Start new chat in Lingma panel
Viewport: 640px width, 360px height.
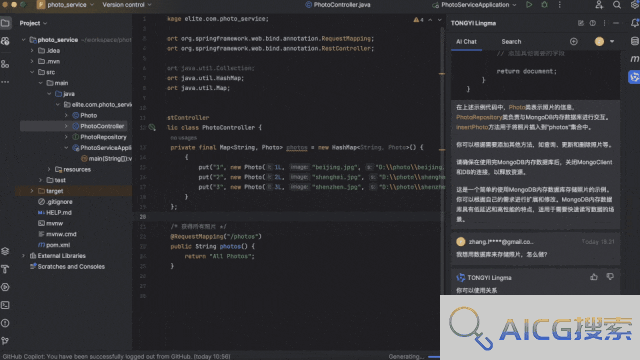coord(580,23)
